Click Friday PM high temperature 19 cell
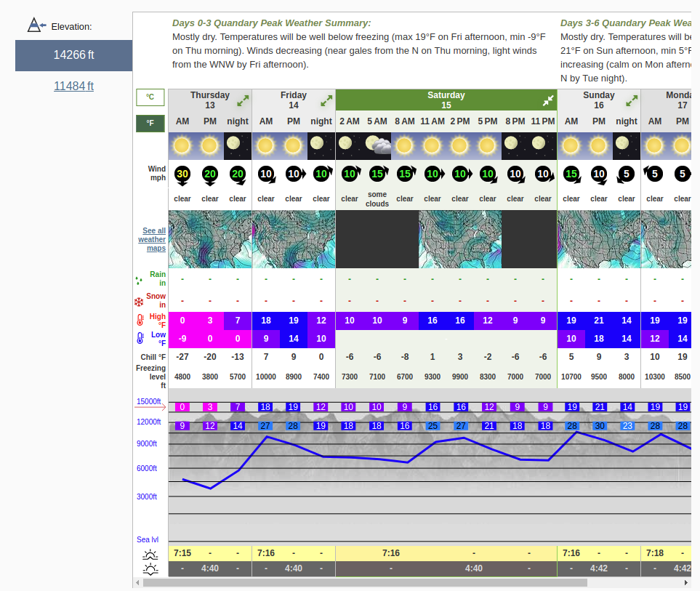Image resolution: width=700 pixels, height=591 pixels. coord(294,321)
